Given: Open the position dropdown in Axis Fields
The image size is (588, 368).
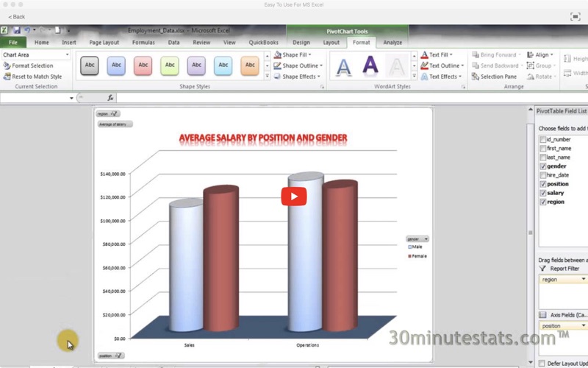Looking at the screenshot, I should (x=583, y=326).
